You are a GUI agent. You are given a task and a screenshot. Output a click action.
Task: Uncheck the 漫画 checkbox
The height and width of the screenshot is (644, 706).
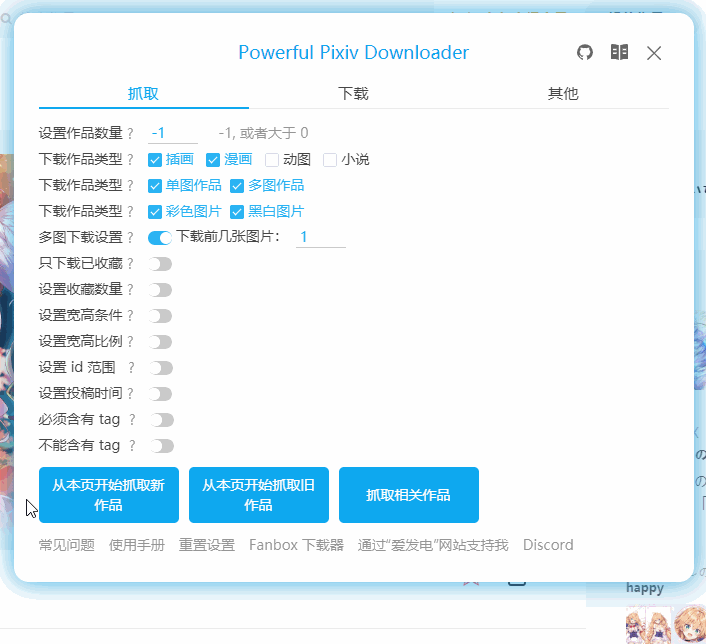click(x=213, y=160)
